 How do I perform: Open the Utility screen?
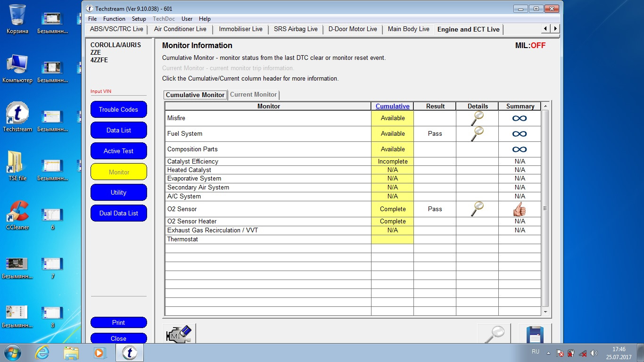(118, 193)
